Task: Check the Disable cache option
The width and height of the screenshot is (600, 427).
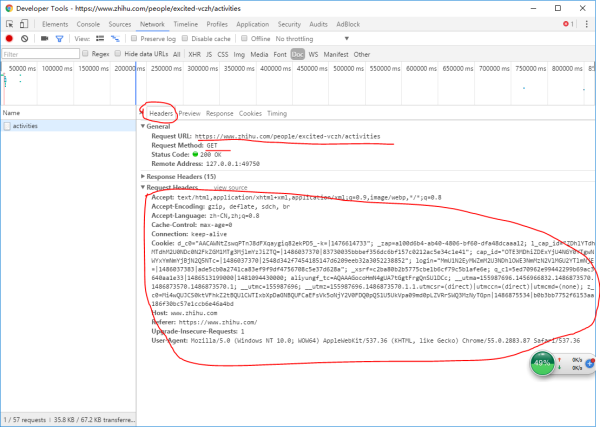Action: [186, 38]
